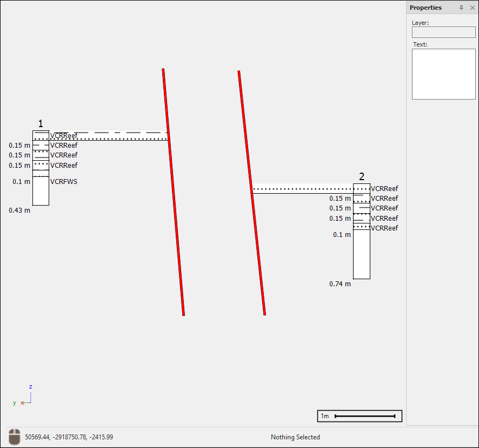The height and width of the screenshot is (448, 479).
Task: Select the right red fault line
Action: (x=251, y=192)
